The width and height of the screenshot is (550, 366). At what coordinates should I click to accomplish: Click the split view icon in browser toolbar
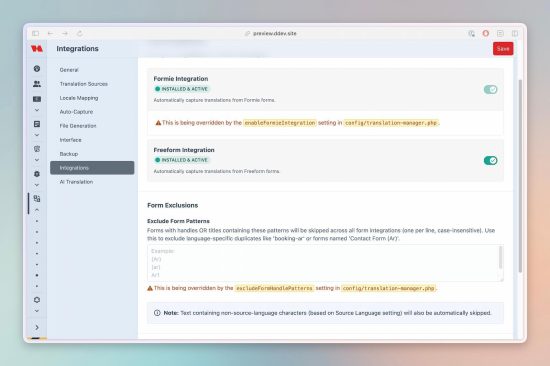[x=515, y=33]
